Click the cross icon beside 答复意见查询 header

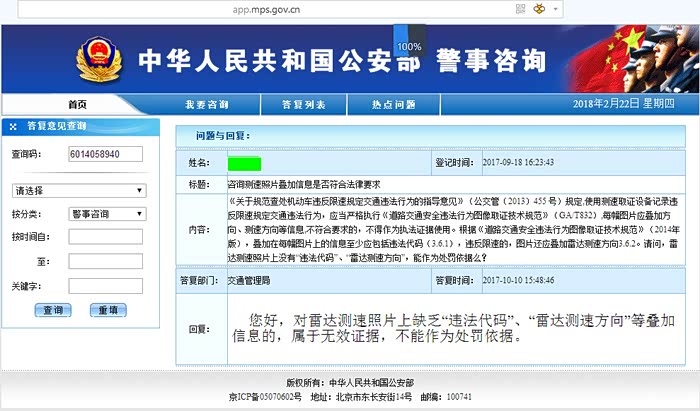coord(11,127)
